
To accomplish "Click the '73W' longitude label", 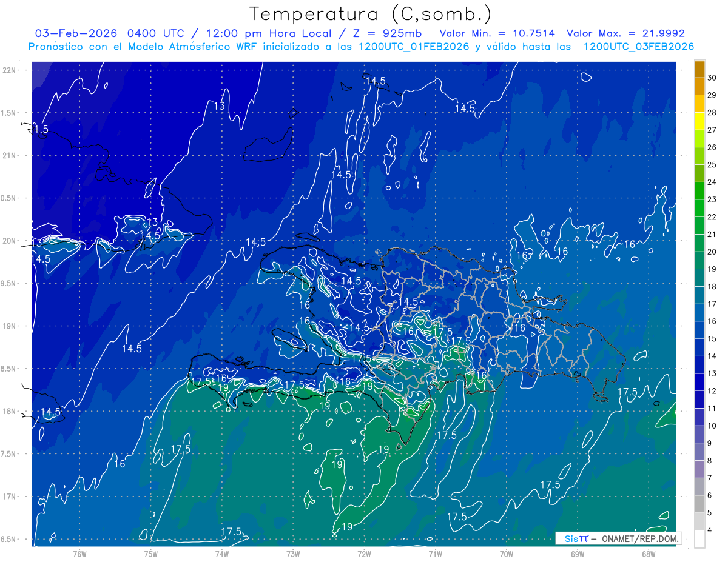I will (x=293, y=554).
